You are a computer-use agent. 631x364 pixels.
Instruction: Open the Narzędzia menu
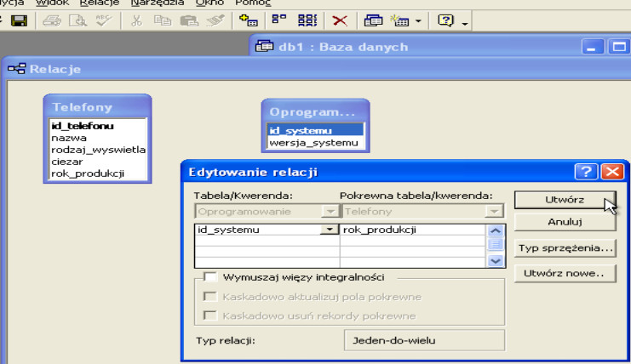[x=149, y=3]
